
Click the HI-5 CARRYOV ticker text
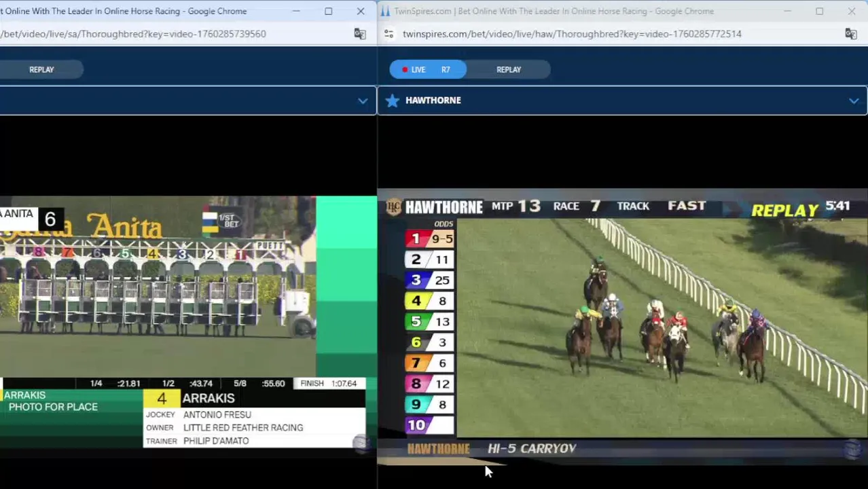coord(532,448)
